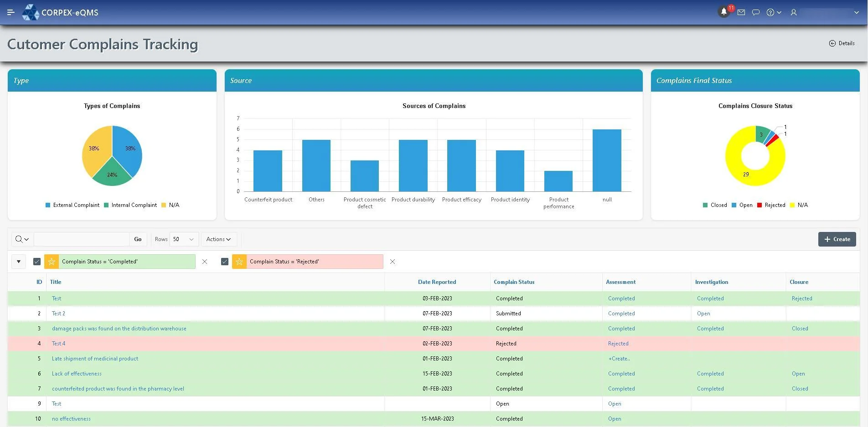Expand the filter panel triangle on the left
868x427 pixels.
click(x=19, y=262)
